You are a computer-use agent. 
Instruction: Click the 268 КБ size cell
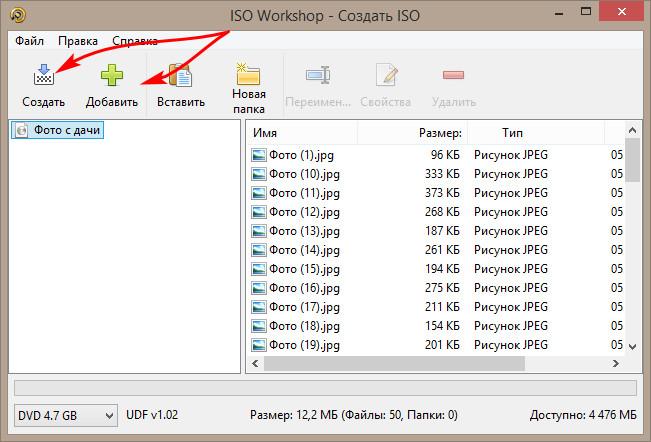coord(442,212)
